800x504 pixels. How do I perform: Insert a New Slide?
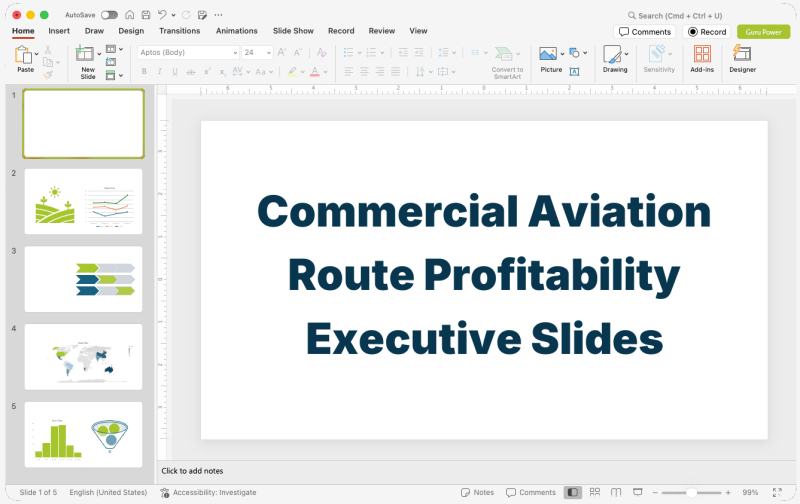[x=85, y=54]
